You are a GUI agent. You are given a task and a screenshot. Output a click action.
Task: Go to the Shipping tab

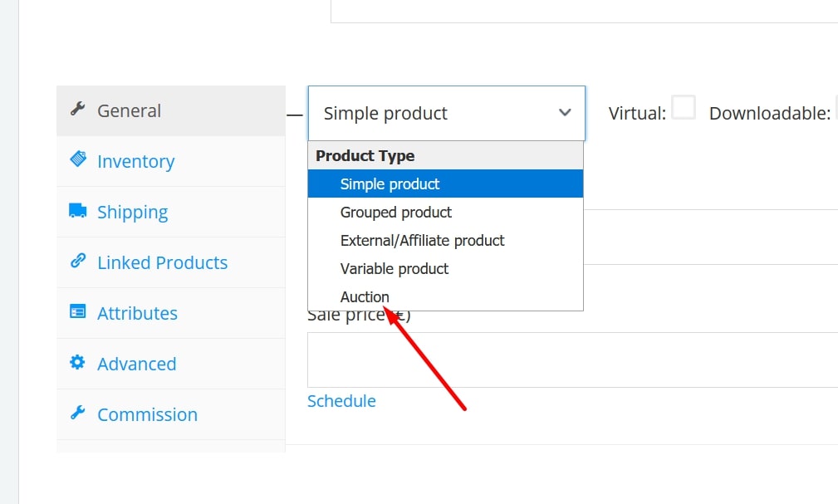pyautogui.click(x=171, y=213)
